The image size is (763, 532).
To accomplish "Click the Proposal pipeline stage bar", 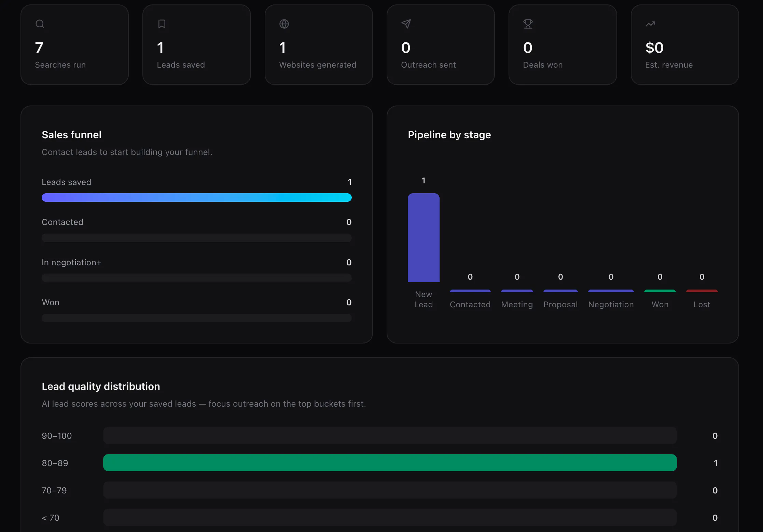I will [x=560, y=291].
